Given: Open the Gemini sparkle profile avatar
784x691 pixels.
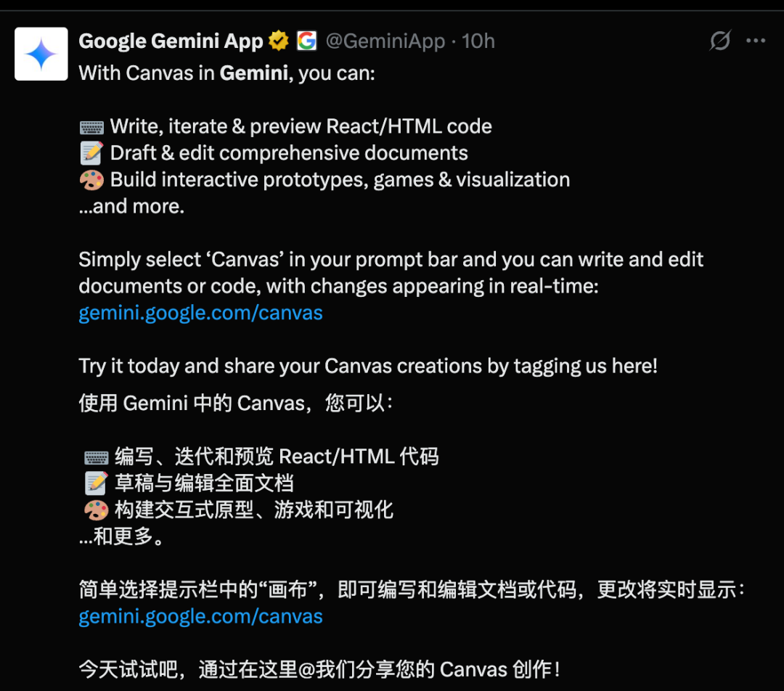Looking at the screenshot, I should (x=41, y=54).
